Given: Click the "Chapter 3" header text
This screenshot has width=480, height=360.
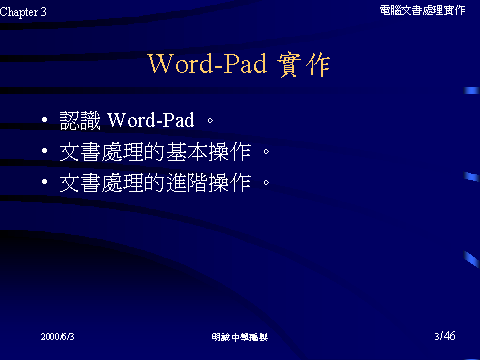Looking at the screenshot, I should coord(23,12).
